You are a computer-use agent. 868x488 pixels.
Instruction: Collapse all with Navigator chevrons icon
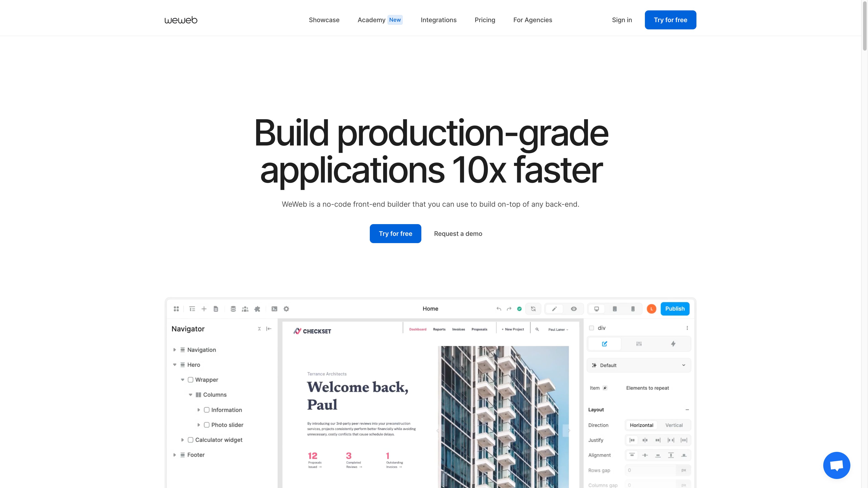259,329
